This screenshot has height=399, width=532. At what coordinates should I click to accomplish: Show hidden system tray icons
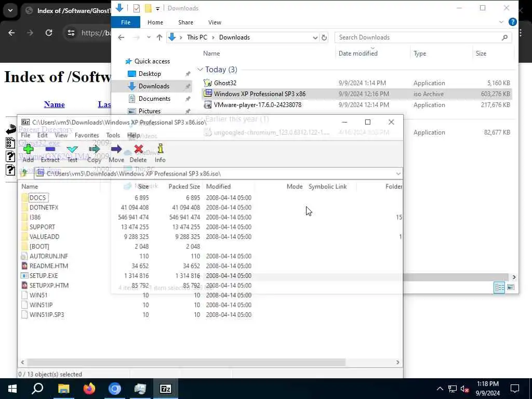pyautogui.click(x=440, y=389)
